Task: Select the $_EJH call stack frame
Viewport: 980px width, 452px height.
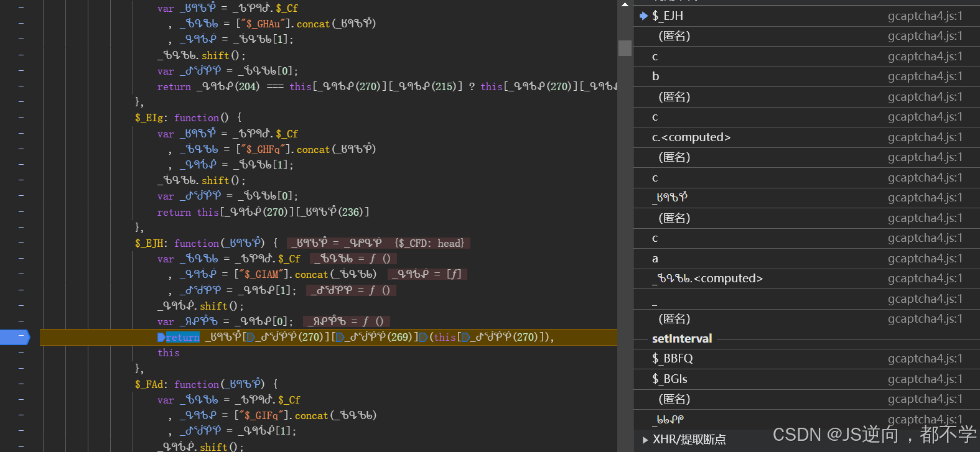Action: coord(806,16)
